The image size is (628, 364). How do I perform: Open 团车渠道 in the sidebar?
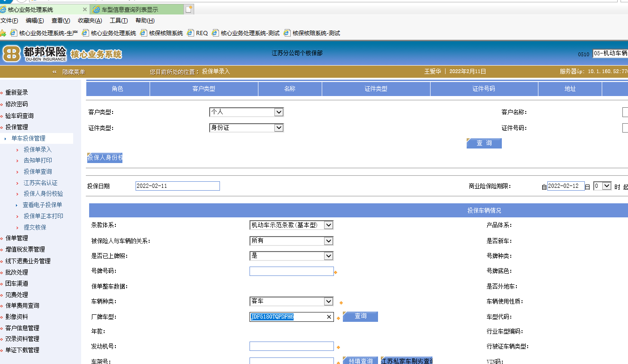(16, 283)
